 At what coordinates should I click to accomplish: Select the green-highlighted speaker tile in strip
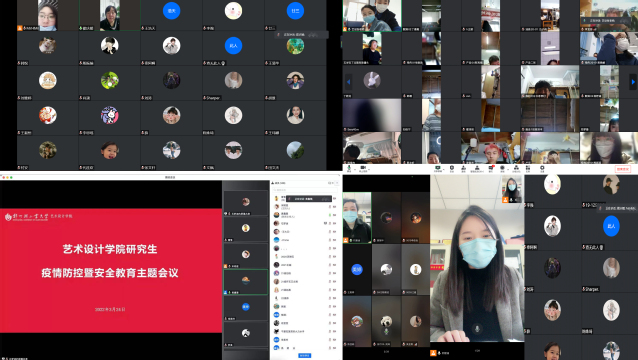[246, 282]
